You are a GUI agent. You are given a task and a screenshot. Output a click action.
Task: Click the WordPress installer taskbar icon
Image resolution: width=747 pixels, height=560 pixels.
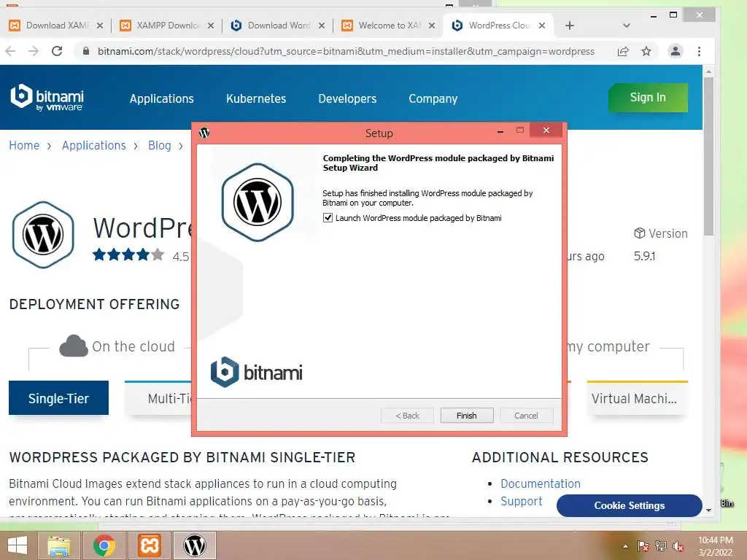[x=194, y=545]
